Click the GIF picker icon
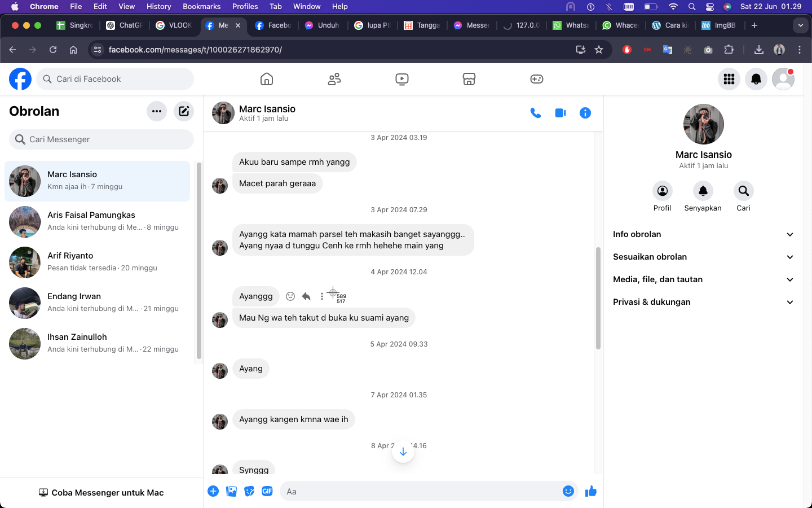Image resolution: width=812 pixels, height=508 pixels. [x=267, y=491]
